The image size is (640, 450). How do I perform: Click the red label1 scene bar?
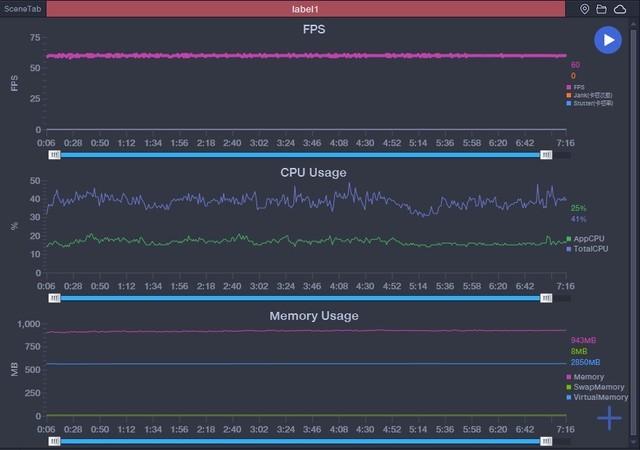(x=306, y=9)
